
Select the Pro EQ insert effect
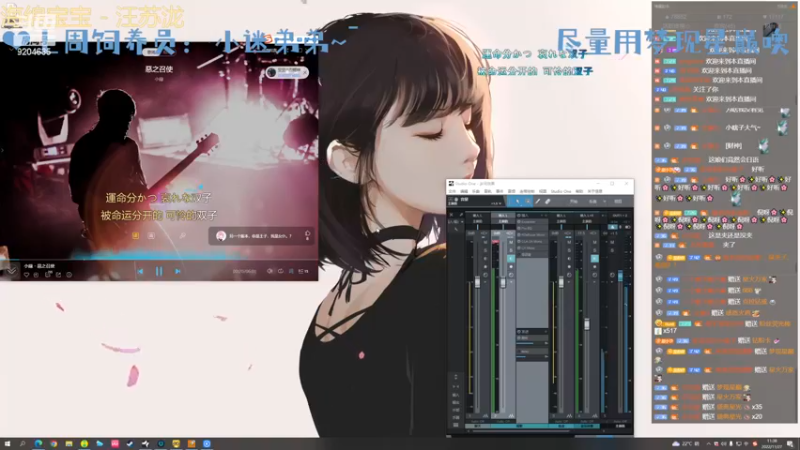pos(532,228)
